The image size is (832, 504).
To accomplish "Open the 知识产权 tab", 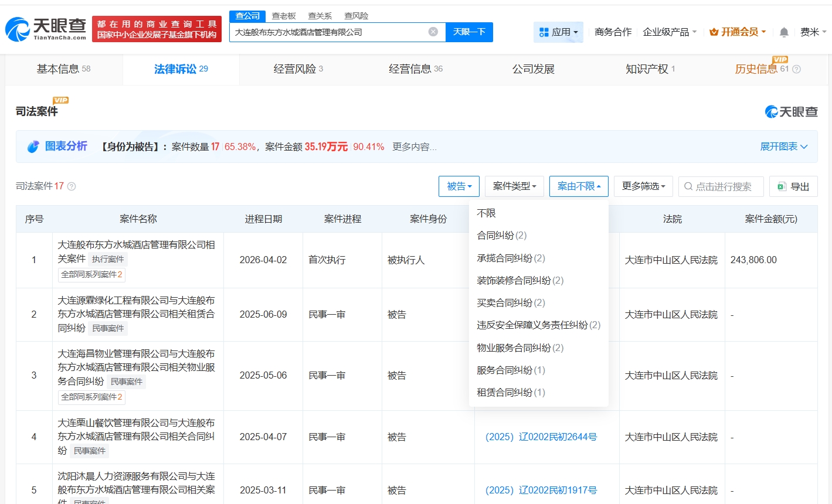I will (x=650, y=69).
